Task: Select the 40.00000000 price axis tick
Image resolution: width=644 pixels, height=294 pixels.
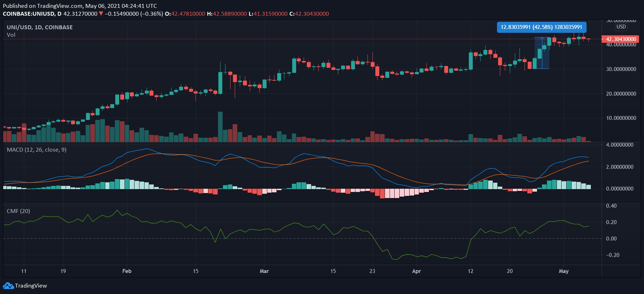Action: [x=621, y=45]
